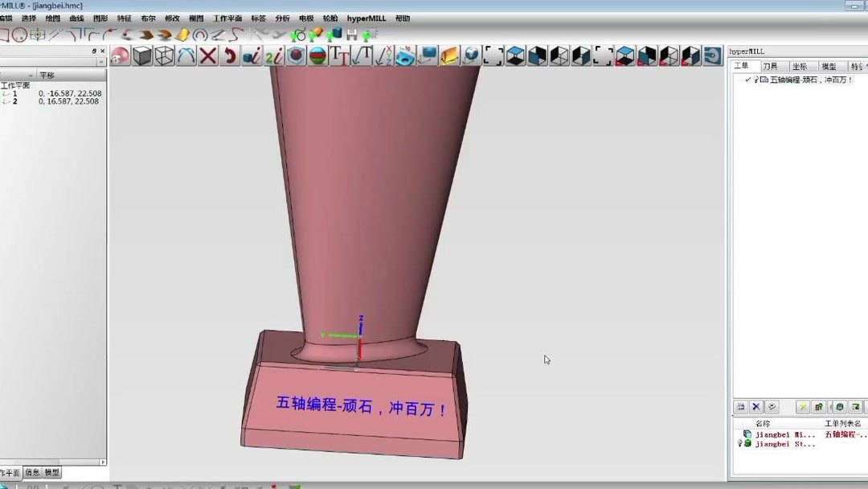The width and height of the screenshot is (868, 489).
Task: Click the shaded sphere rendering icon
Action: [121, 55]
